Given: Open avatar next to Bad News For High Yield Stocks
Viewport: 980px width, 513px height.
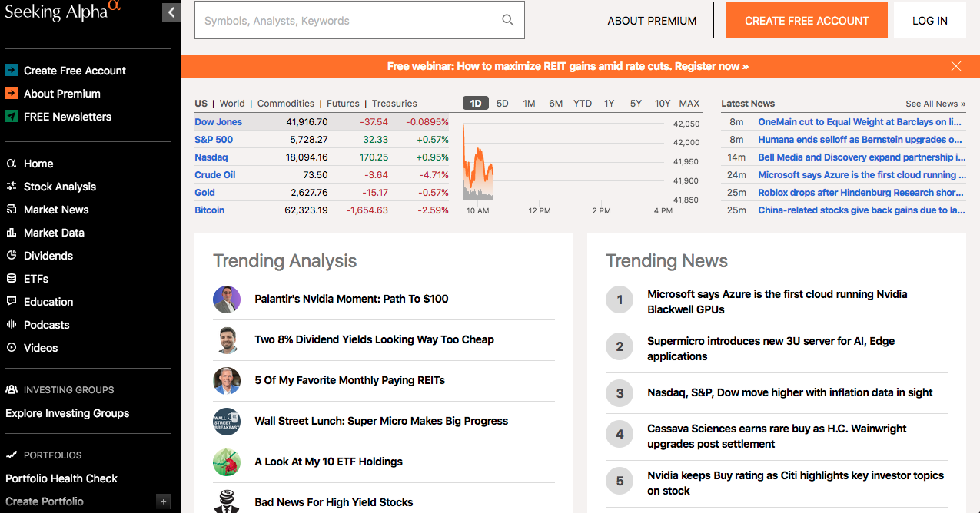Looking at the screenshot, I should [x=227, y=501].
